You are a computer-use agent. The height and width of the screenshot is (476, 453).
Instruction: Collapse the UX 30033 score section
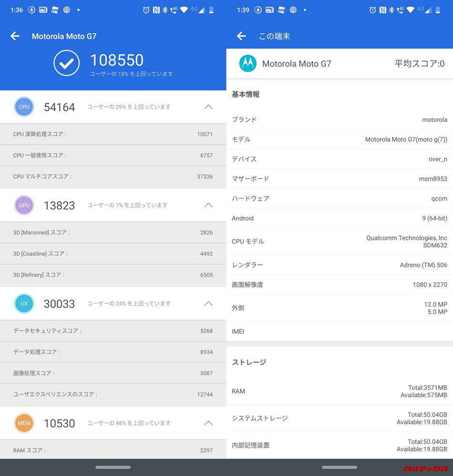pos(208,303)
